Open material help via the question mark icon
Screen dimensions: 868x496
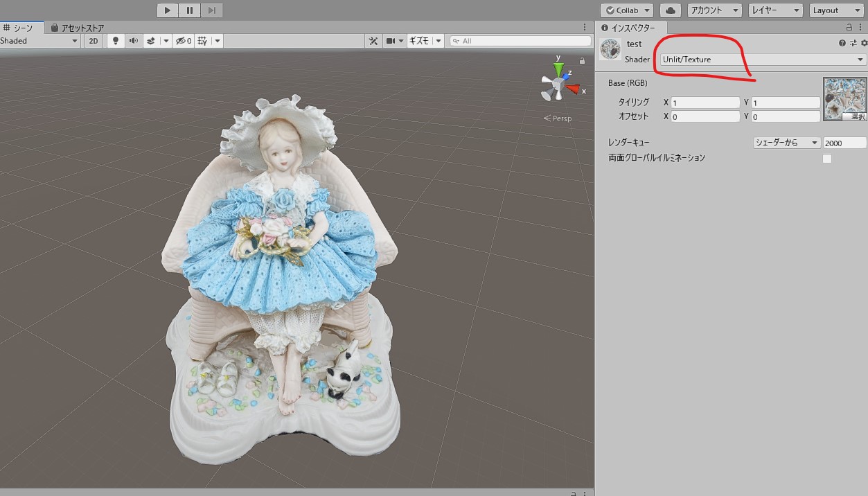[x=842, y=43]
